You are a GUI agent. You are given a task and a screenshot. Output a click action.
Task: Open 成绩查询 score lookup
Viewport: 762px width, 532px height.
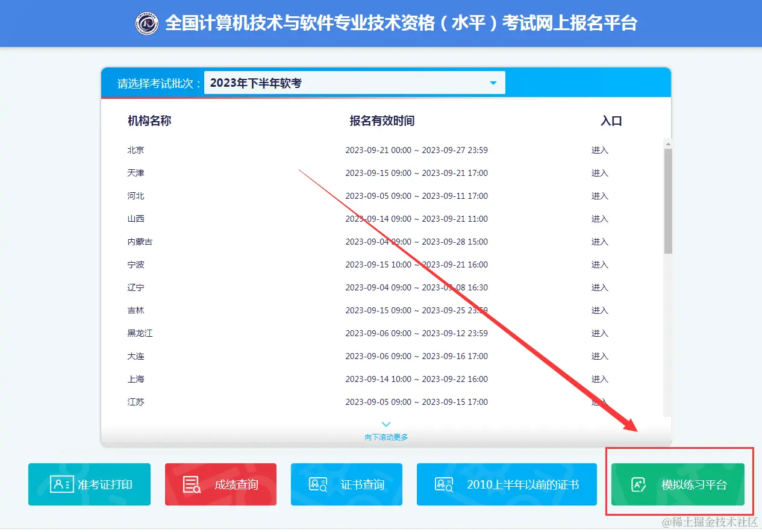(220, 484)
